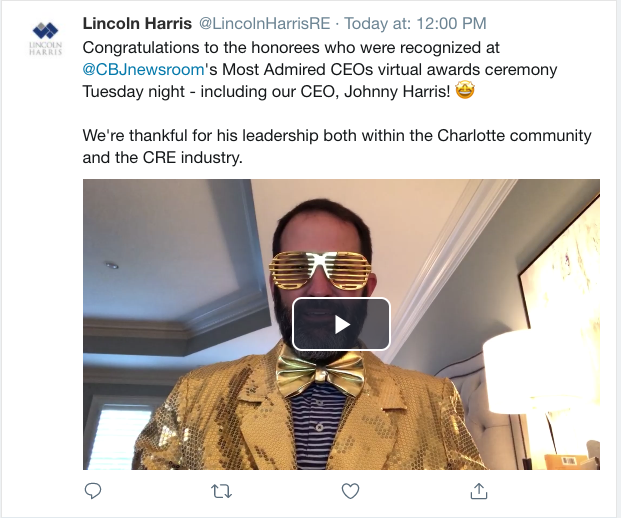Visit the @LincolnHarrisRE handle
This screenshot has height=518, width=621.
coord(256,23)
